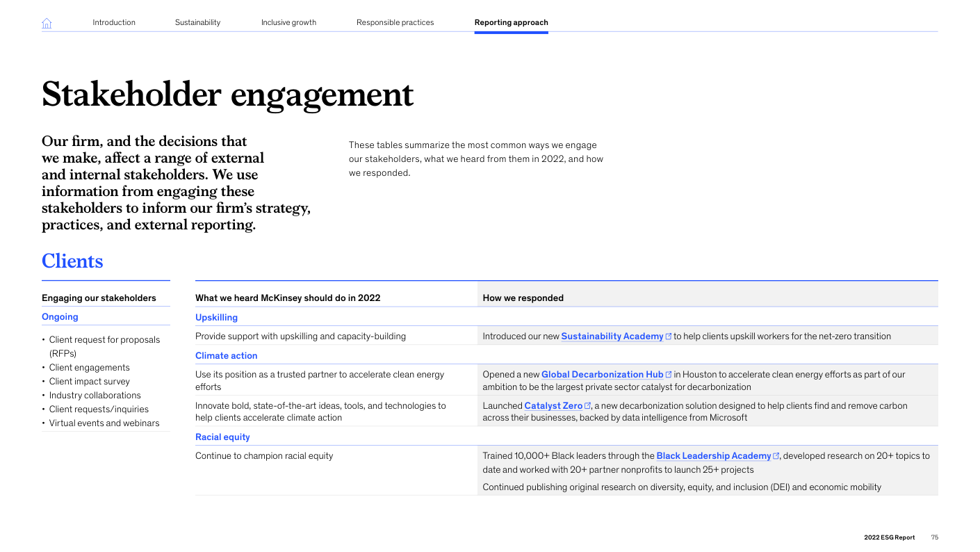Click external-link icon next to Catalyst Zero
This screenshot has width=980, height=552.
(587, 406)
